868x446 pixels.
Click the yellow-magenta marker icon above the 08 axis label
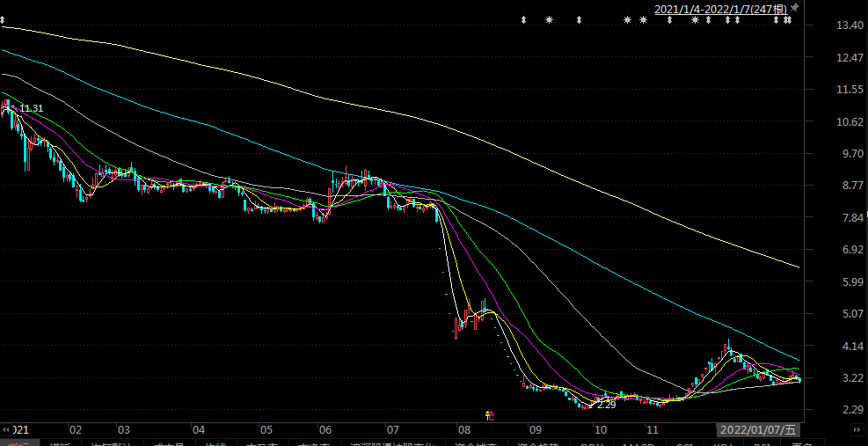(489, 415)
